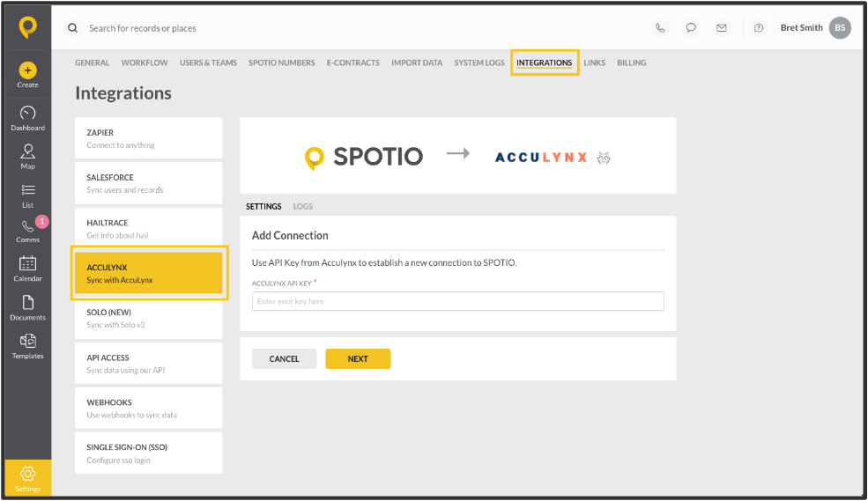Click the phone icon in header
Viewport: 868px width, 501px height.
point(660,27)
